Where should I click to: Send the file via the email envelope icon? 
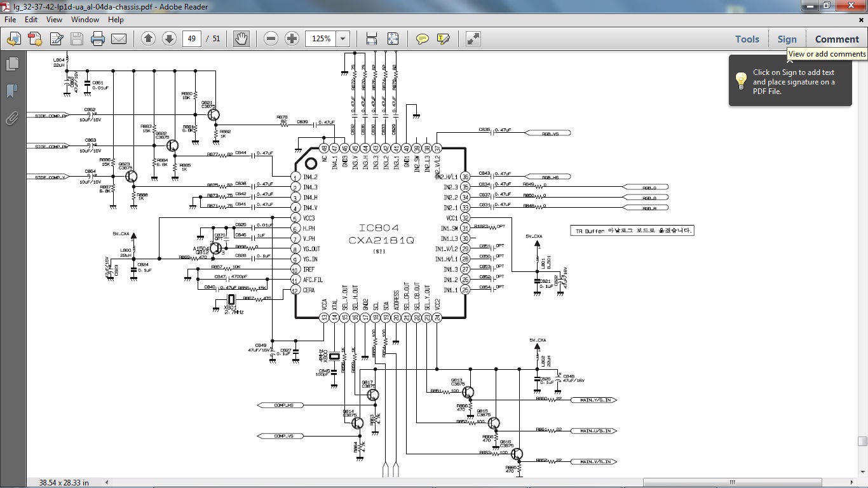119,39
